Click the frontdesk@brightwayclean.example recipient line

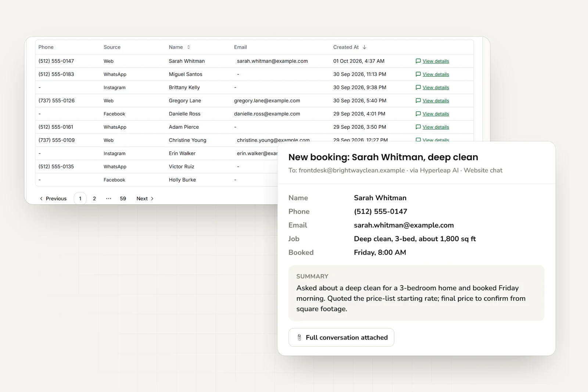pos(395,170)
